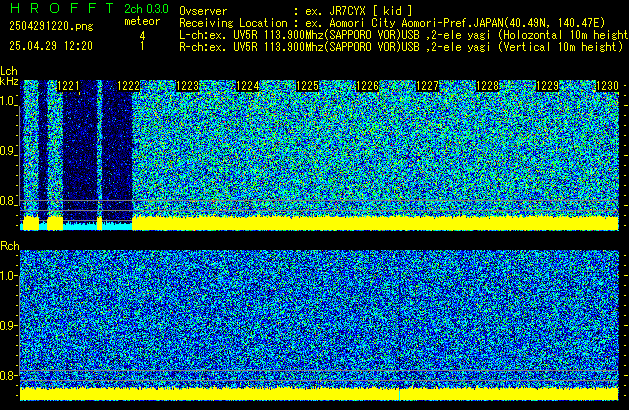This screenshot has width=629, height=410.
Task: Select the 1225 time marker
Action: point(307,86)
